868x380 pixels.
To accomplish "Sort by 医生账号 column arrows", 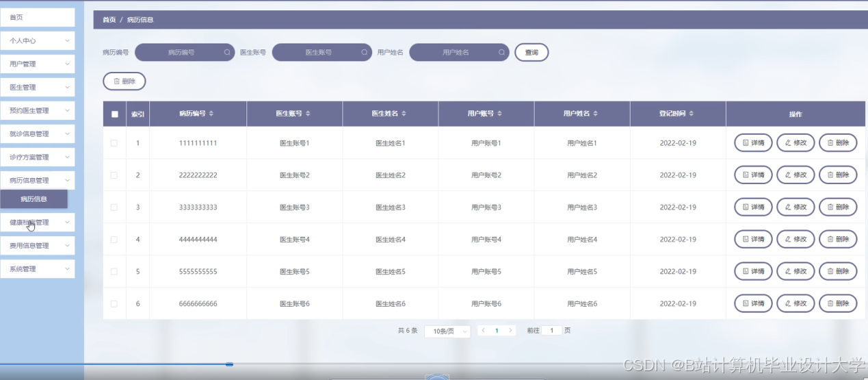I will (x=308, y=114).
